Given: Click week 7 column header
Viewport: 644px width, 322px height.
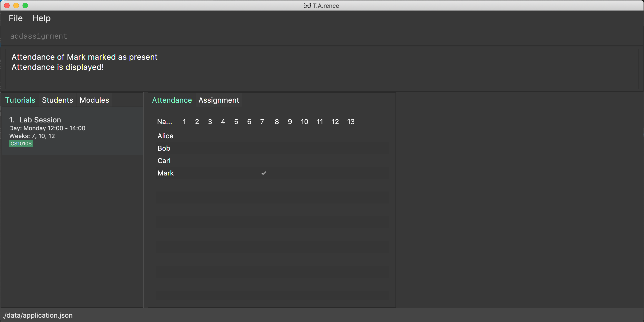Looking at the screenshot, I should pos(263,122).
